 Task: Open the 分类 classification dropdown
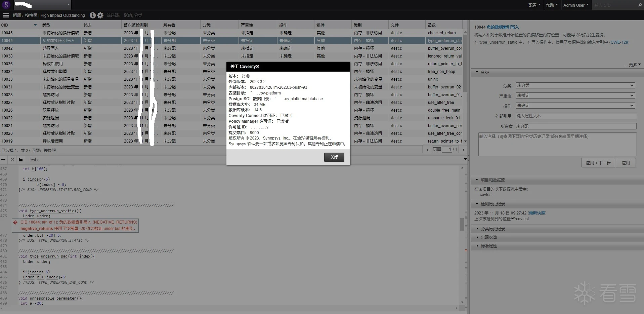point(575,85)
